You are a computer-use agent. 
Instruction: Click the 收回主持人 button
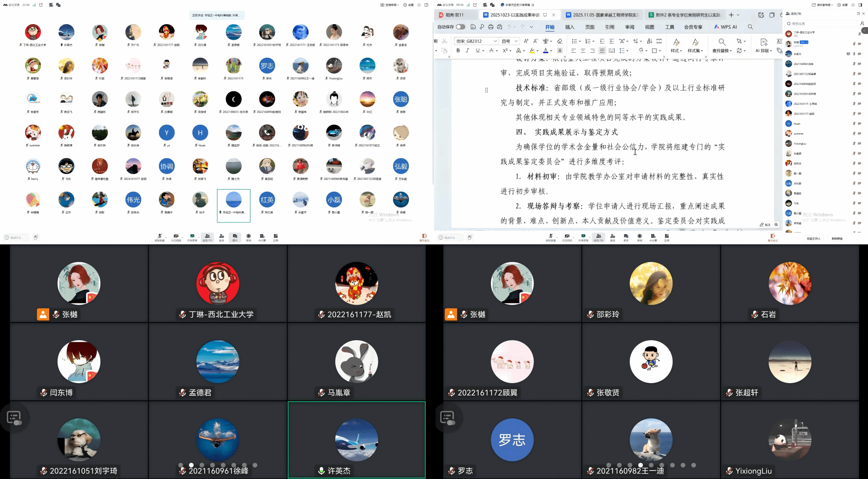(813, 238)
